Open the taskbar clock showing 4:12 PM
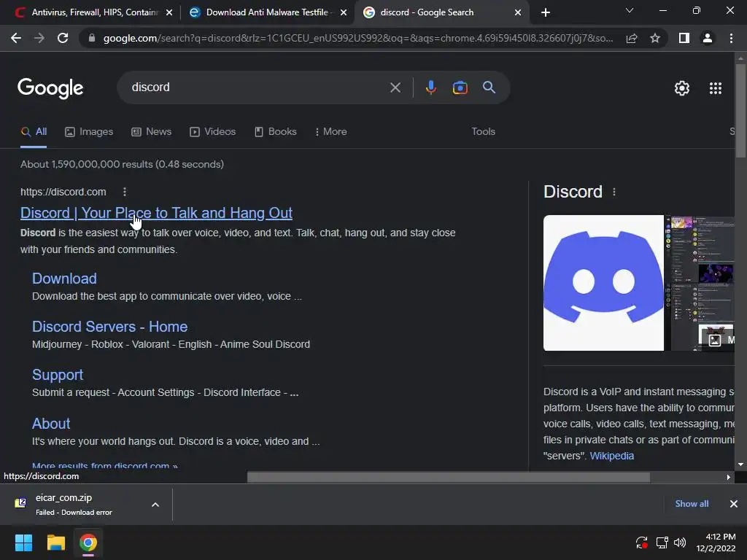This screenshot has width=747, height=560. (716, 542)
